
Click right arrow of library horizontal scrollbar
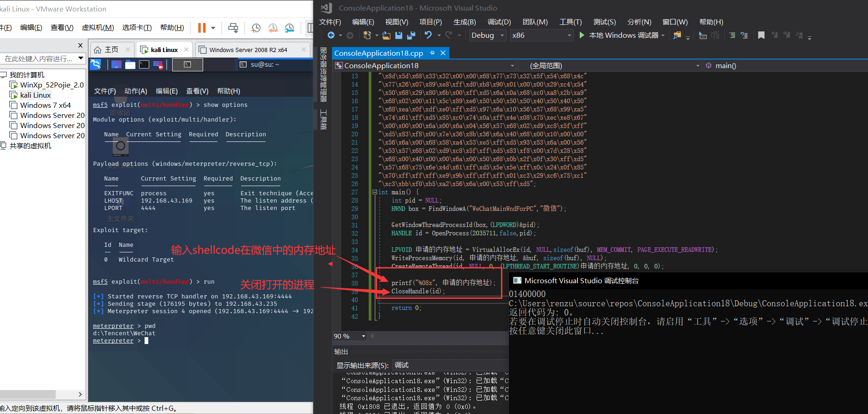click(x=80, y=394)
